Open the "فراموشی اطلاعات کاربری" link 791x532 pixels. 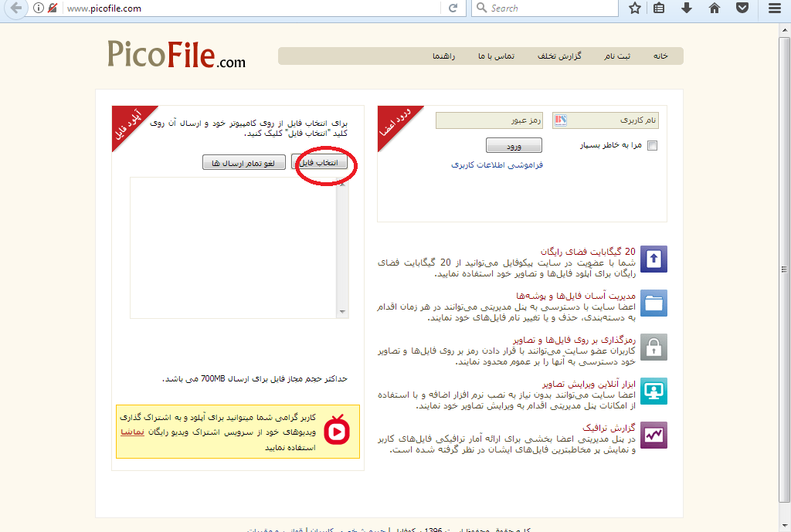coord(497,164)
